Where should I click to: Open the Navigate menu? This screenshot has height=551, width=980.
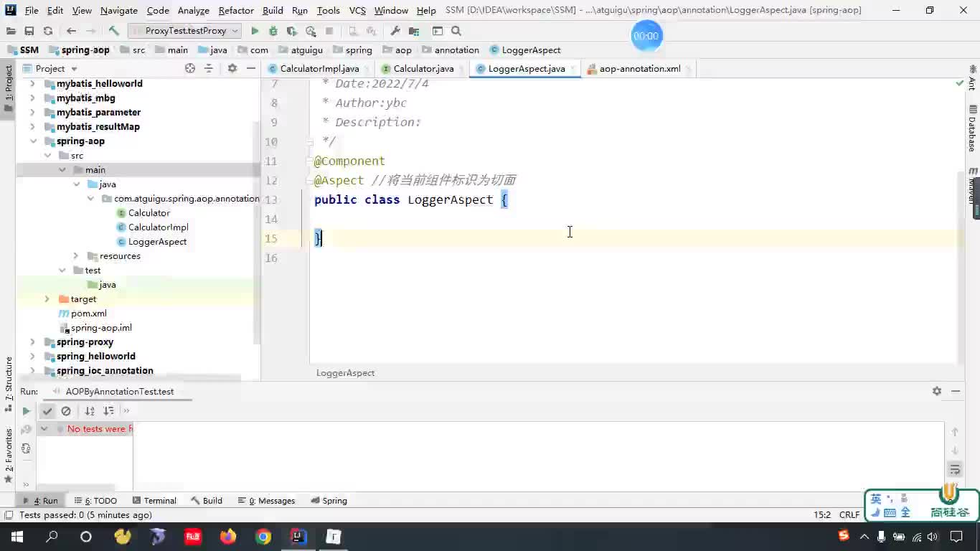pyautogui.click(x=119, y=11)
